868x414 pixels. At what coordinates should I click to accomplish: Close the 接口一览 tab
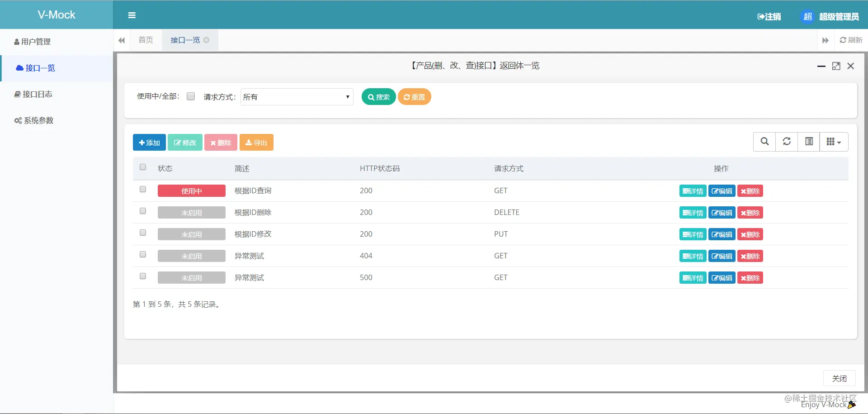pyautogui.click(x=206, y=40)
